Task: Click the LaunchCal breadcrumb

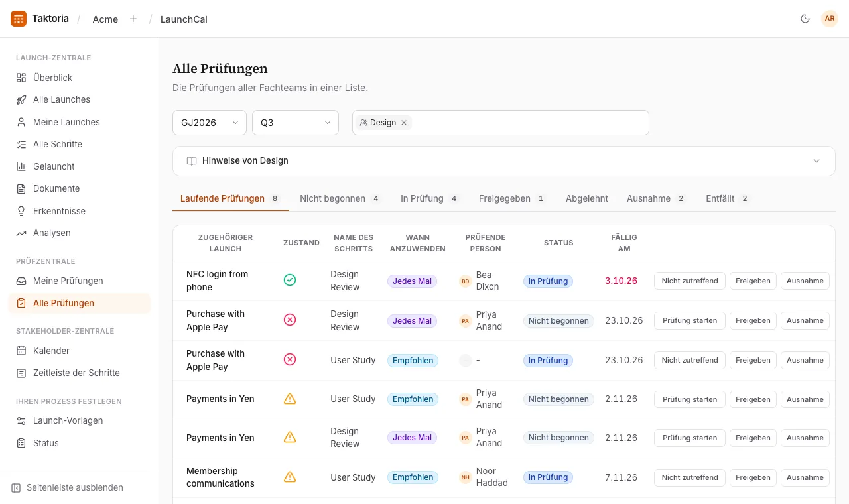Action: click(184, 19)
